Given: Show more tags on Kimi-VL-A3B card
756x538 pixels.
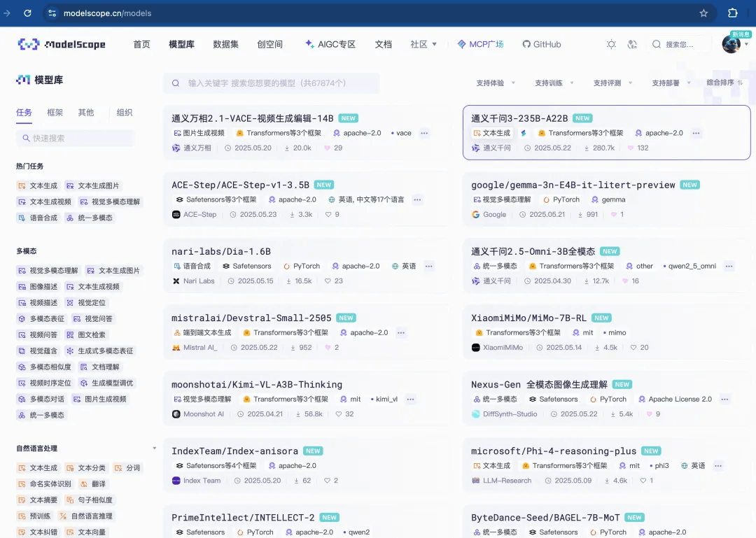Looking at the screenshot, I should tap(410, 399).
